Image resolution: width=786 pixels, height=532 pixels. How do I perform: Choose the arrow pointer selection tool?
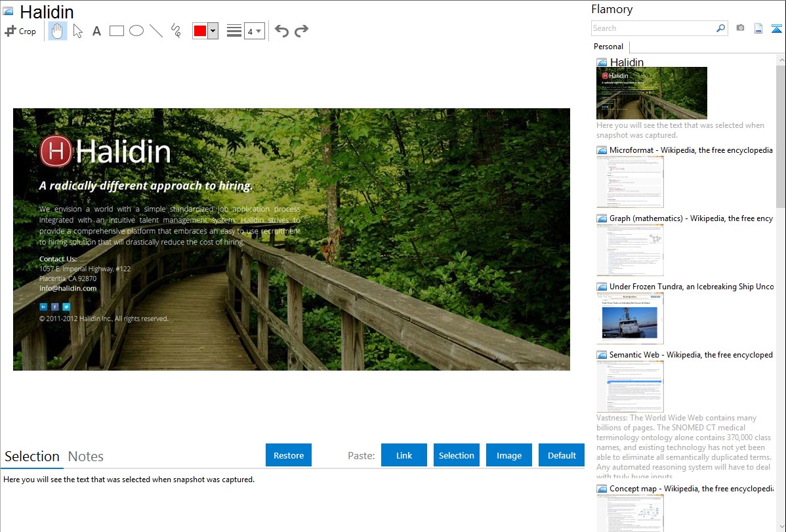tap(77, 31)
